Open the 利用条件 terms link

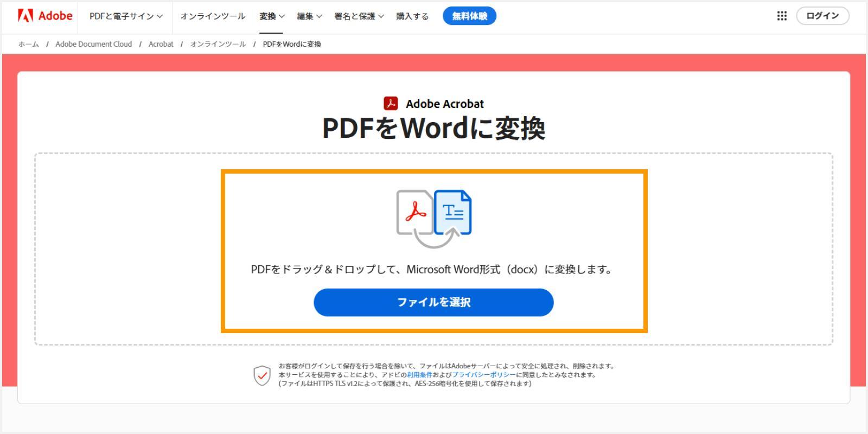(419, 375)
